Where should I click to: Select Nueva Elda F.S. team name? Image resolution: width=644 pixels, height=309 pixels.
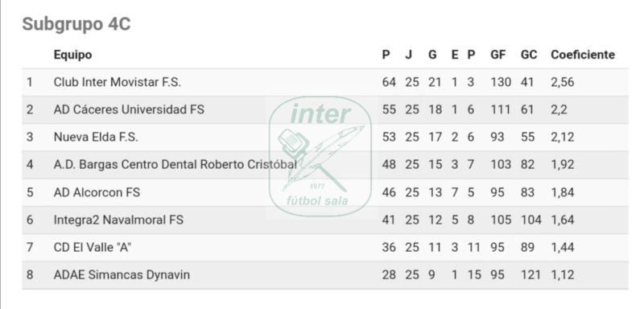pos(96,137)
